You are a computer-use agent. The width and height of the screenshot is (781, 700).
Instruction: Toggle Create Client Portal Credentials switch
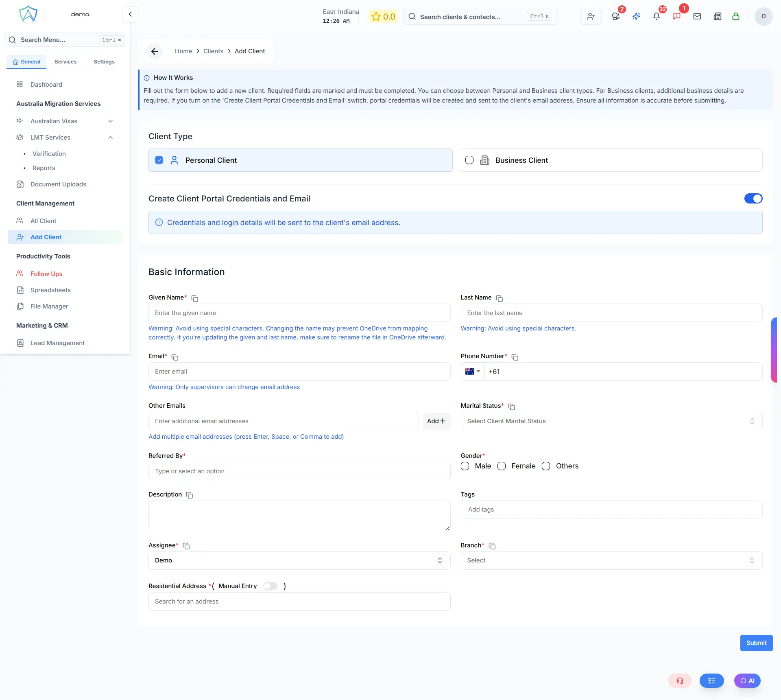pos(753,199)
